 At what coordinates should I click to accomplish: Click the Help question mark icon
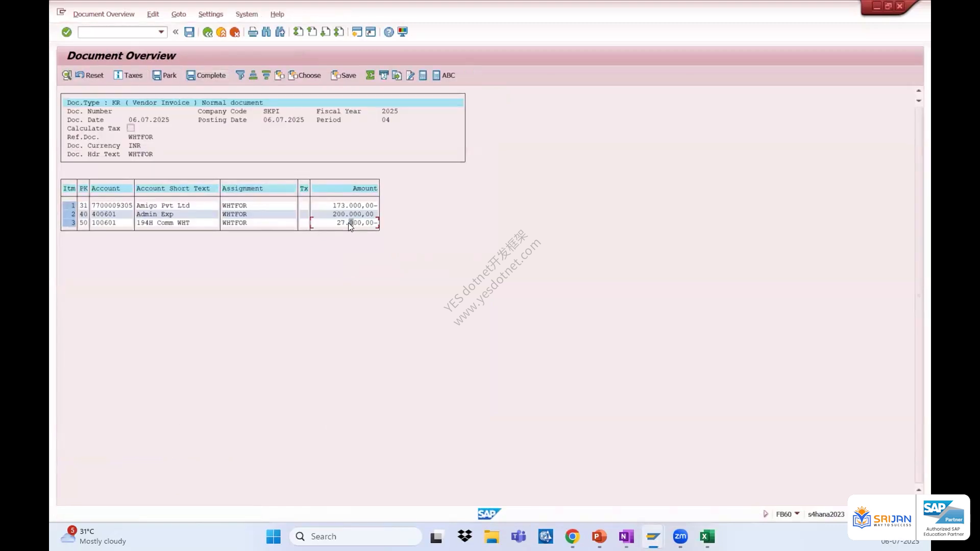(389, 32)
